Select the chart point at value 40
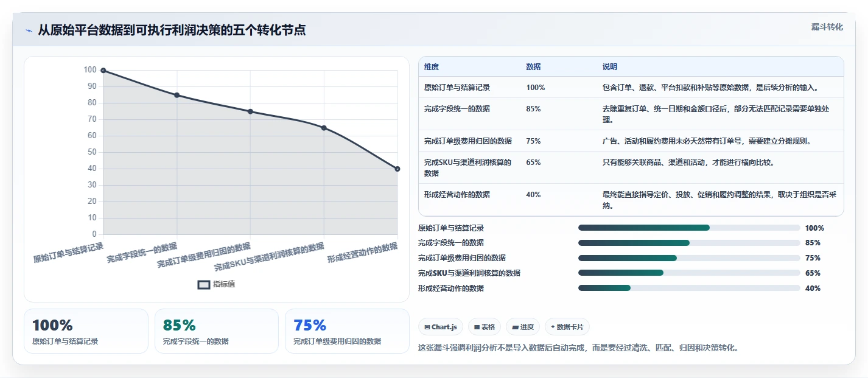The image size is (868, 378). point(397,169)
